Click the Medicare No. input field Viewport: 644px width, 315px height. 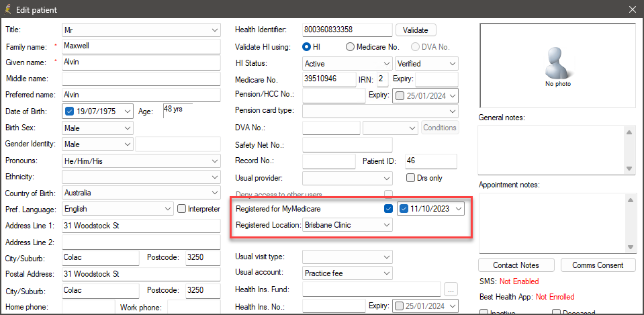pos(329,80)
